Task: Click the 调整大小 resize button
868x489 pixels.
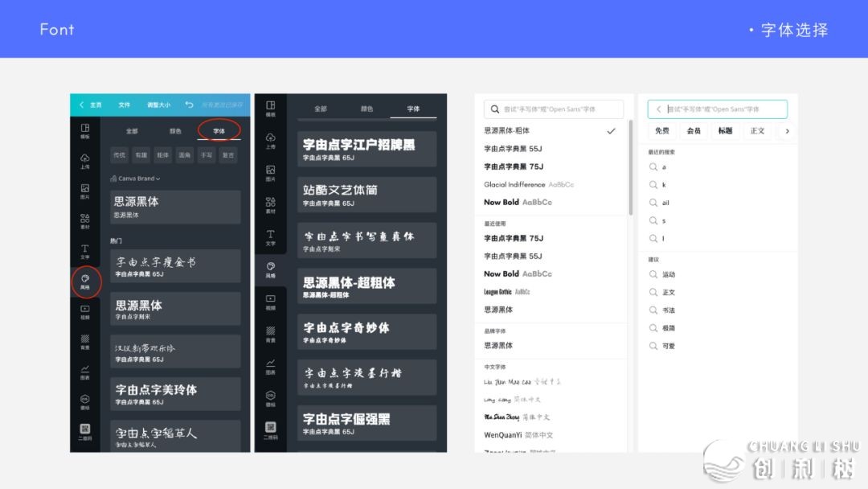Action: 158,105
